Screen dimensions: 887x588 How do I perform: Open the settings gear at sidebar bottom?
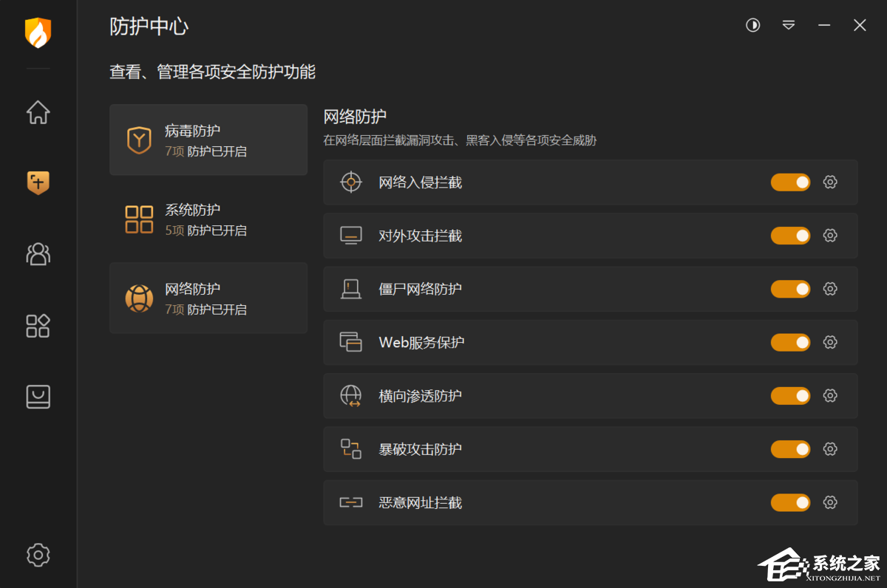click(38, 555)
